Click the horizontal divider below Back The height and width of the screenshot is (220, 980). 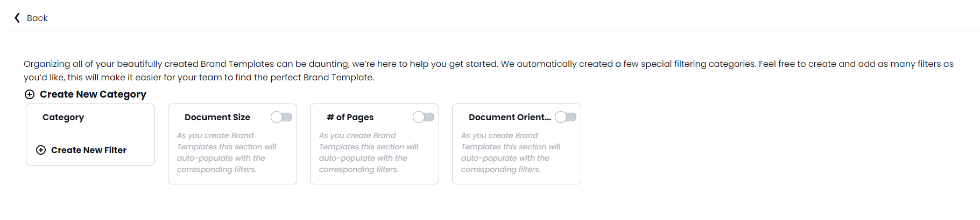click(x=493, y=31)
